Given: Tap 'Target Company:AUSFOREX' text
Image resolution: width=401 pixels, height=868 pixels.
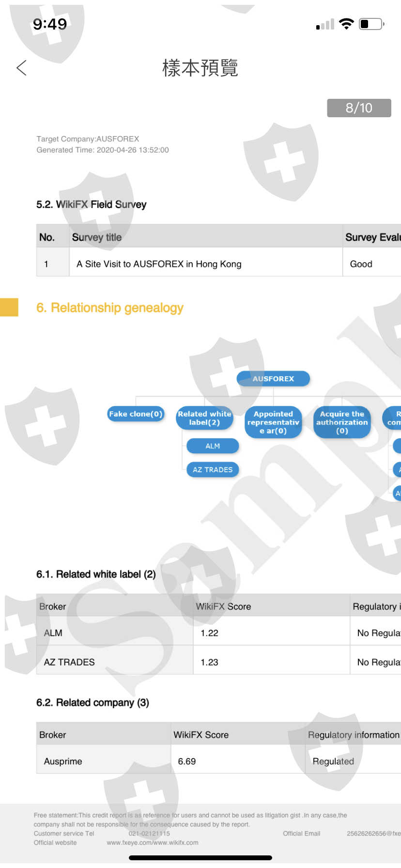Looking at the screenshot, I should tap(88, 139).
